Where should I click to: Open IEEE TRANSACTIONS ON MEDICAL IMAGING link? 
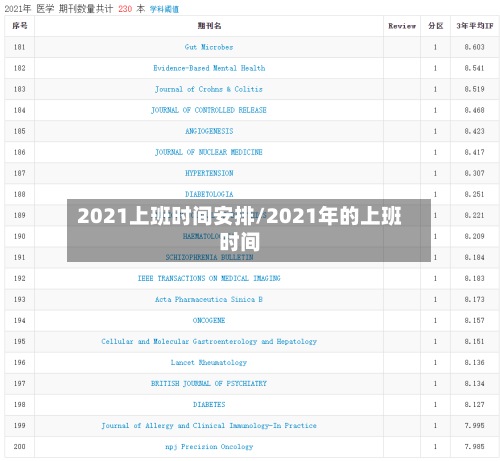coord(209,278)
